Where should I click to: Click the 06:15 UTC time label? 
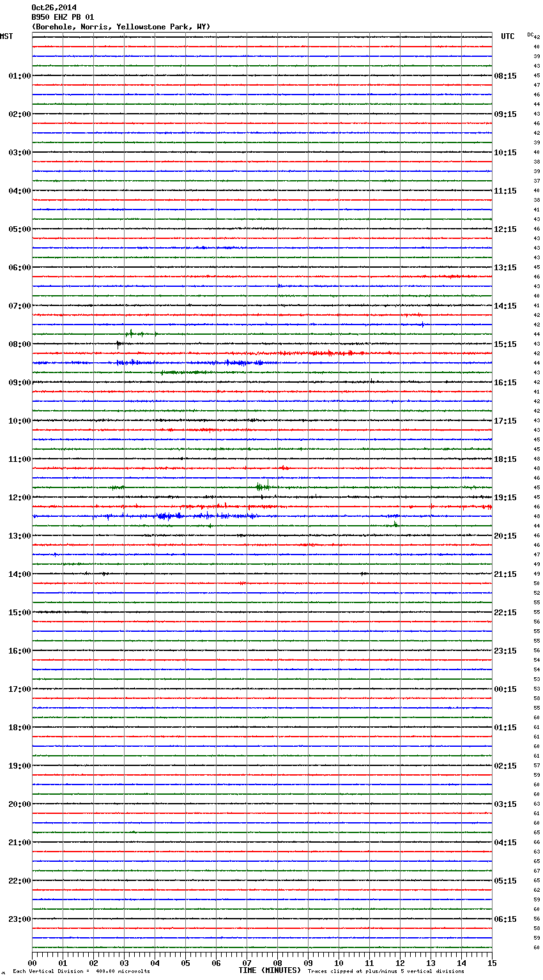505,919
